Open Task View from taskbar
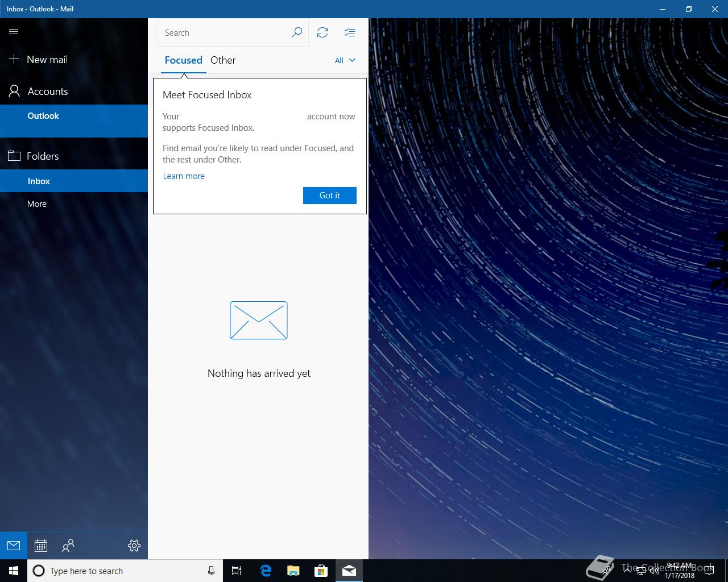Screen dimensions: 728x582 point(237,571)
